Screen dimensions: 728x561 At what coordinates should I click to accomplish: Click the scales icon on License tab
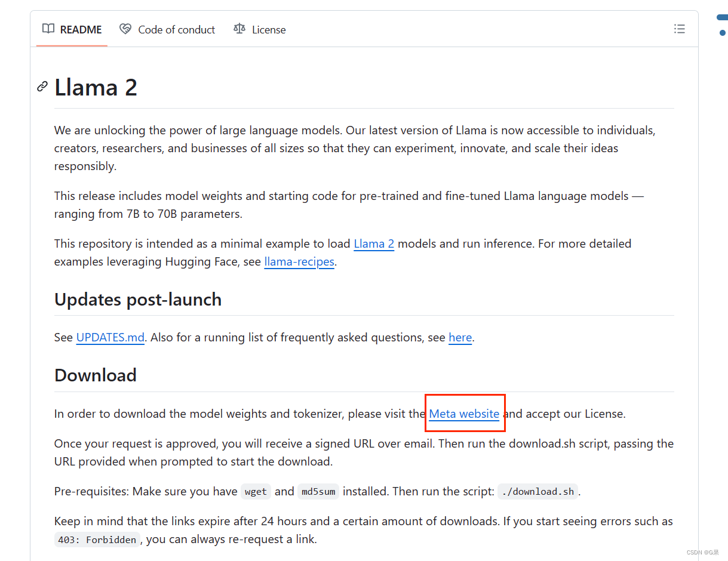239,29
